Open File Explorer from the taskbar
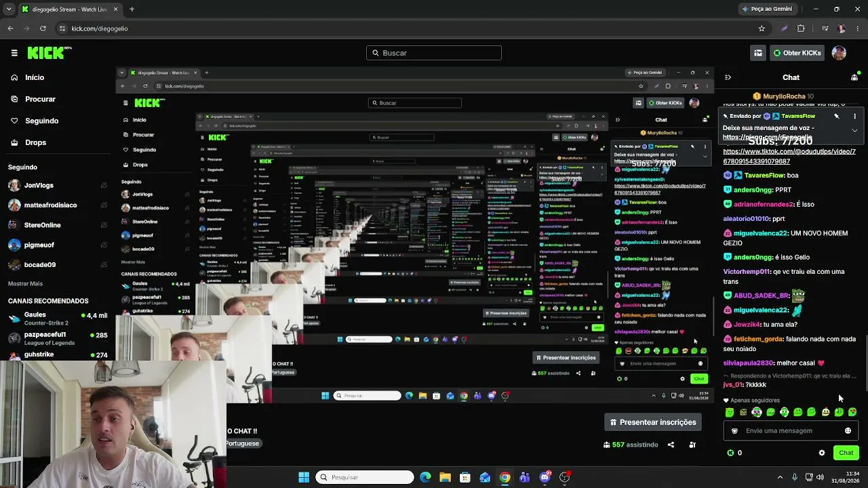The width and height of the screenshot is (868, 488). [x=445, y=477]
